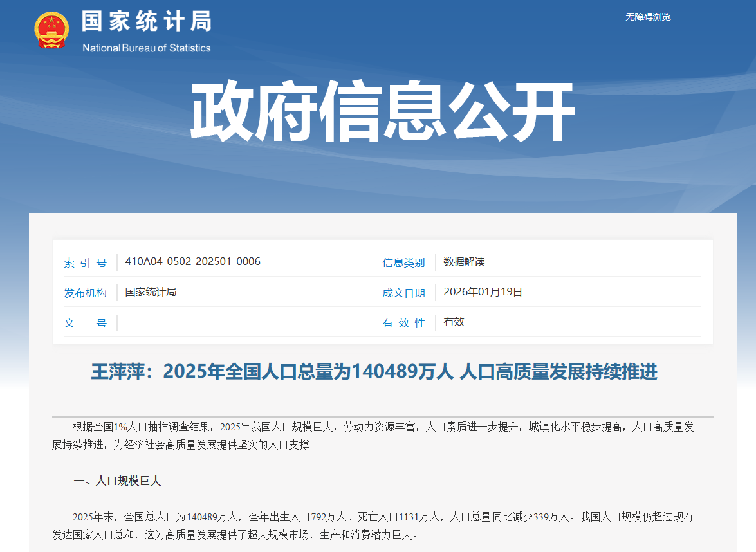Screen dimensions: 756x552
Task: Click the 索引号 label
Action: 86,262
